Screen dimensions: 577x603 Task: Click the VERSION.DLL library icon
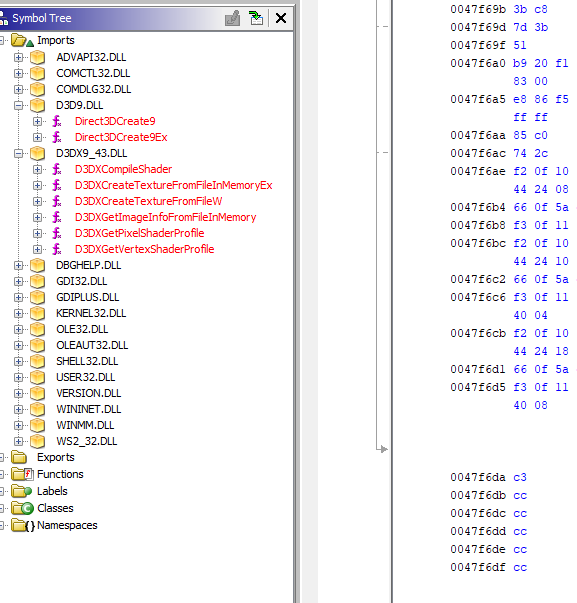coord(37,393)
